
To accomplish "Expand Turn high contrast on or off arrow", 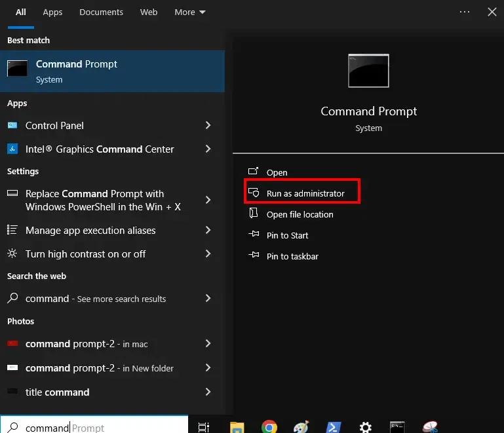I will (208, 254).
